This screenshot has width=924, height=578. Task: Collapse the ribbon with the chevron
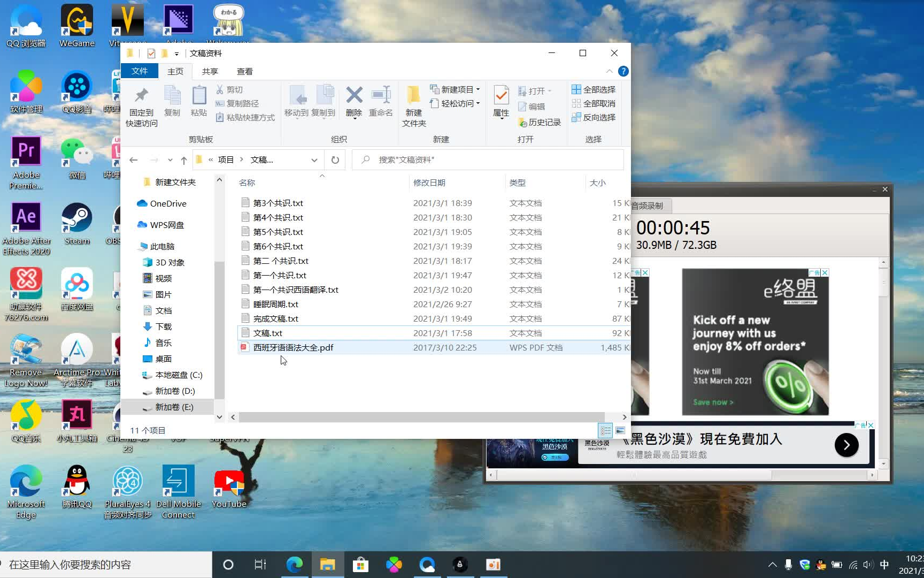click(x=609, y=71)
